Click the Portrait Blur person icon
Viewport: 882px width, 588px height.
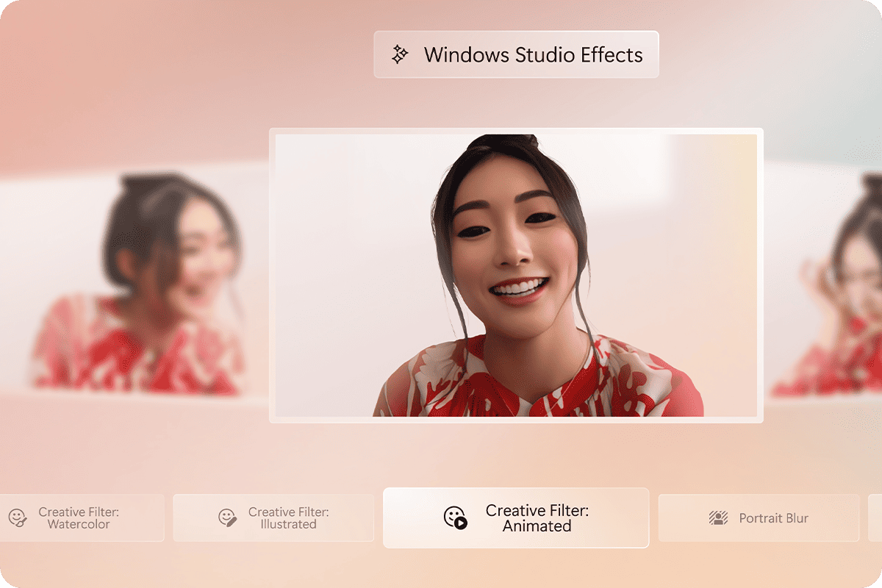(718, 517)
